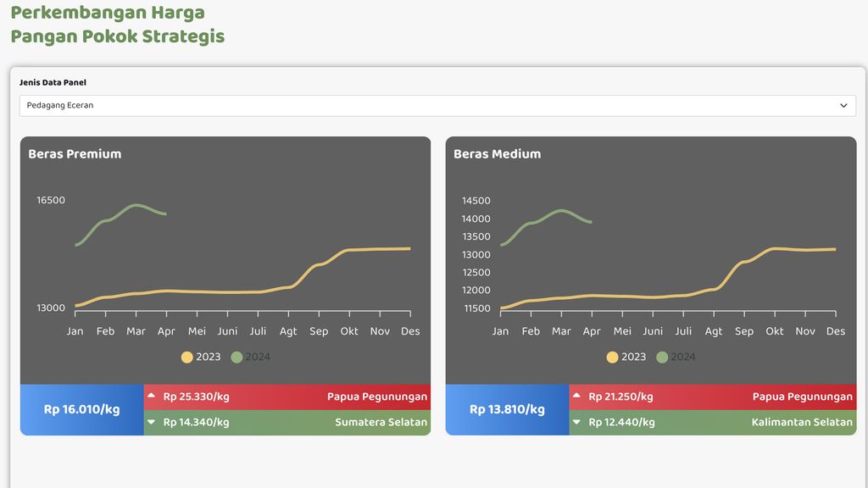Viewport: 868px width, 488px height.
Task: Click the 14500 y-axis label
Action: tap(476, 201)
